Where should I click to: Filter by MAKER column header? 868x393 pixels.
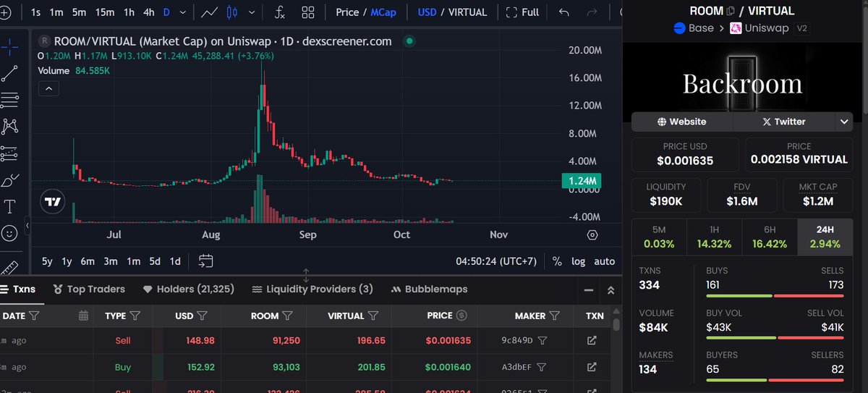pyautogui.click(x=554, y=316)
